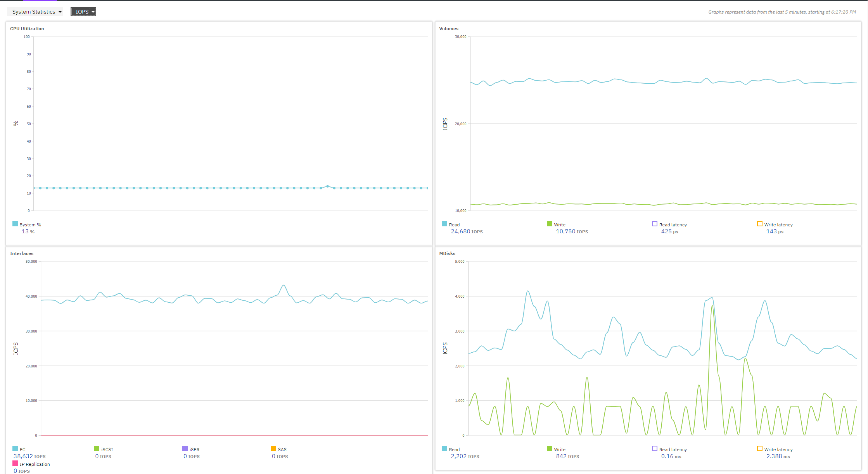Screen dimensions: 868x474
Task: Enable Volumes Read latency checkbox
Action: (x=655, y=224)
